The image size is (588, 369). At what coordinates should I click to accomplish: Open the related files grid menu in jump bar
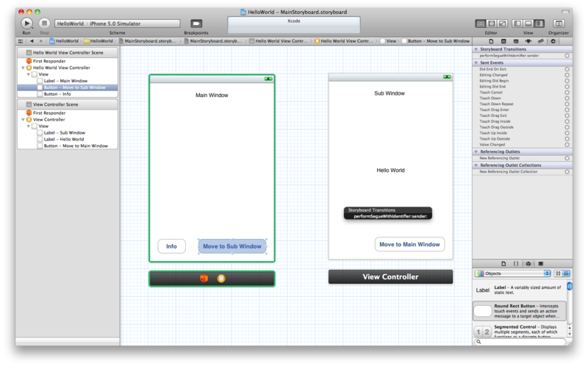[21, 41]
